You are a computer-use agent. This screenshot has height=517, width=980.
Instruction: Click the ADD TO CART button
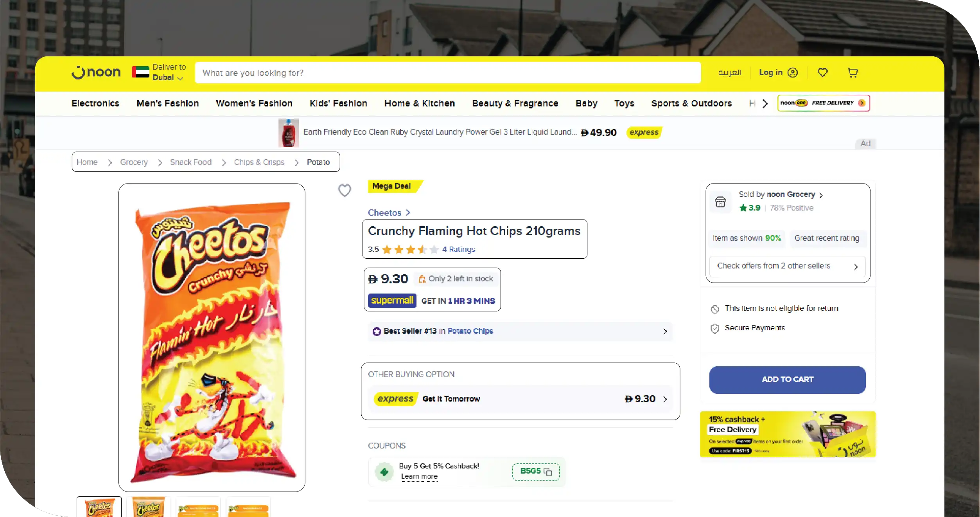pyautogui.click(x=787, y=380)
